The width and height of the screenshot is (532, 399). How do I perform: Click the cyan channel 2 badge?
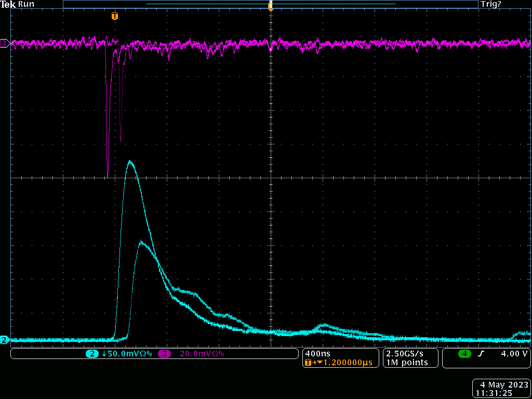tap(92, 354)
